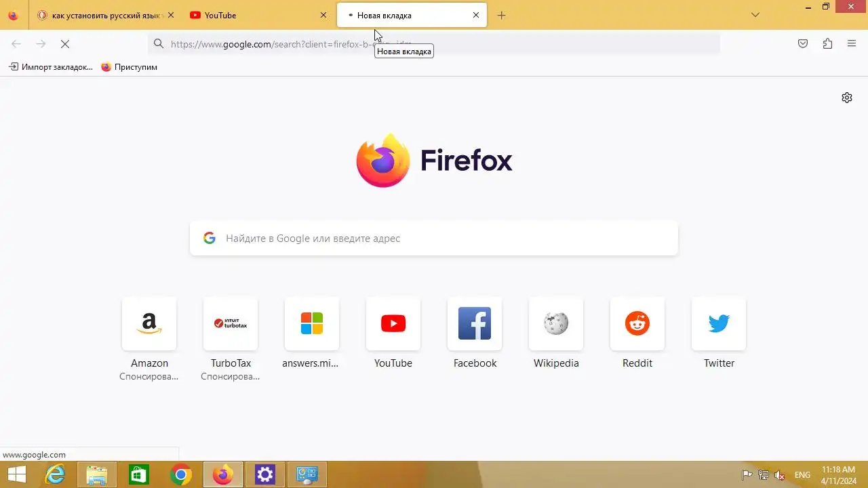Click the Google search box on the page
868x488 pixels.
point(434,239)
